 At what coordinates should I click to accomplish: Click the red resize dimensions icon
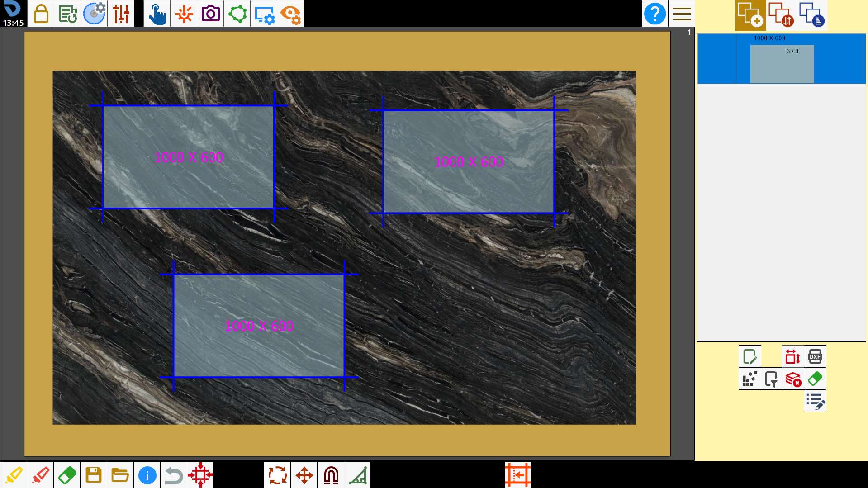793,356
